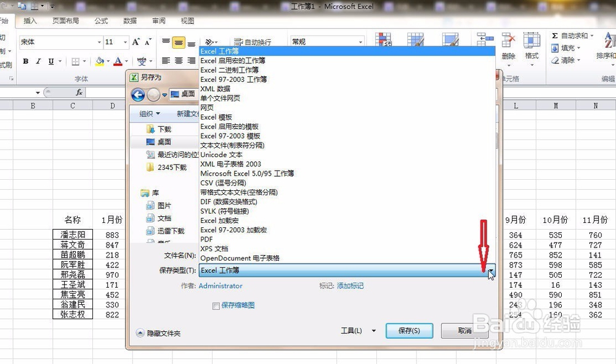This screenshot has width=616, height=364.
Task: Toggle bold formatting
Action: point(25,60)
